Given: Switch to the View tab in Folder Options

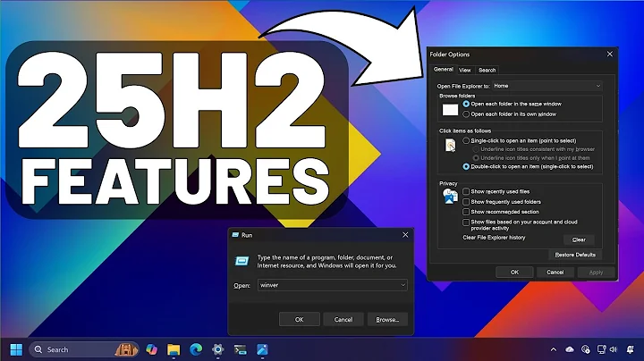Looking at the screenshot, I should (x=465, y=71).
